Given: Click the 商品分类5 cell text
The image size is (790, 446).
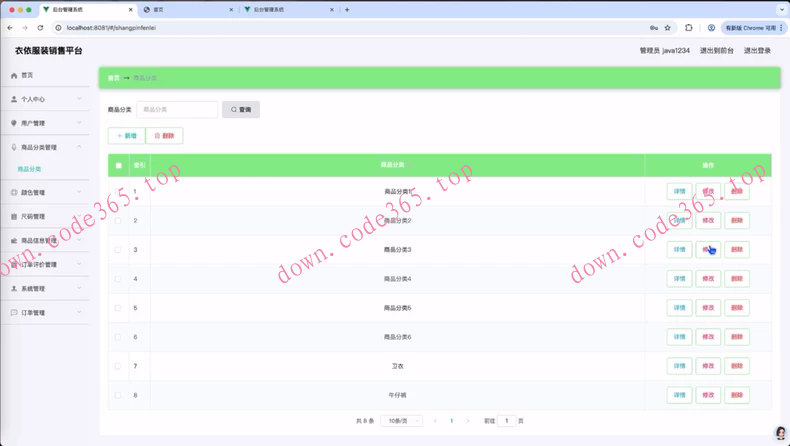Looking at the screenshot, I should [x=398, y=308].
